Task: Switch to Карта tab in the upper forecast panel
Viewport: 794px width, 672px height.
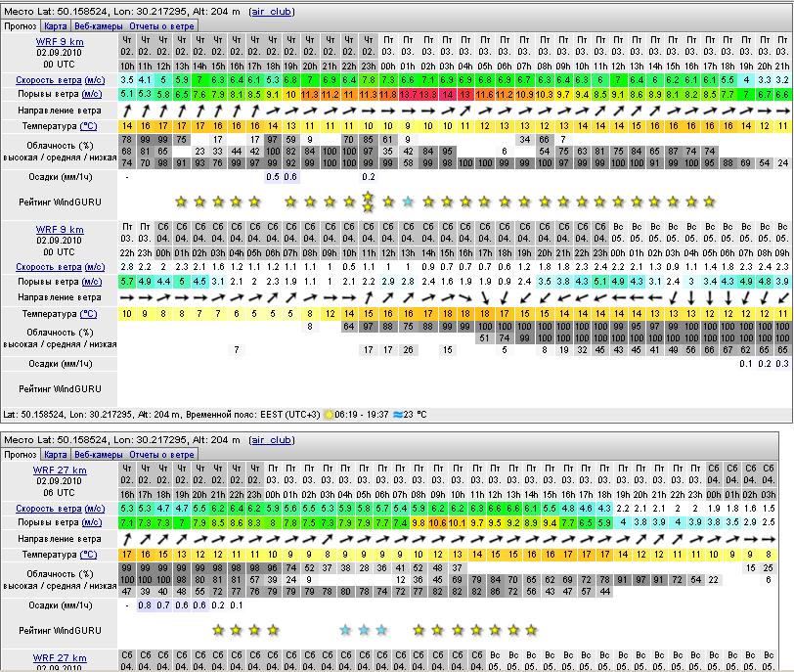Action: (56, 26)
